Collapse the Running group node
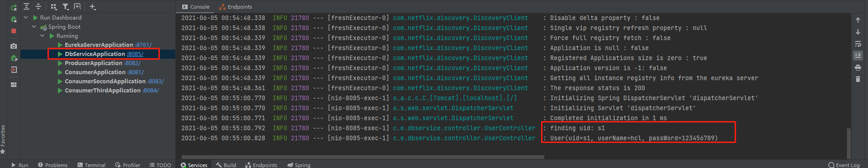868x168 pixels. 42,36
